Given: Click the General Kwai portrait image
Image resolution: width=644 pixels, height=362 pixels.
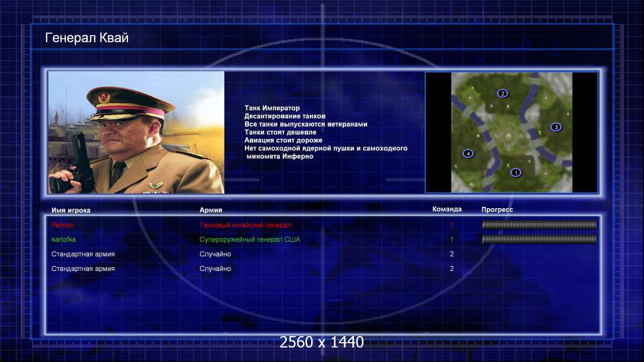Looking at the screenshot, I should (x=137, y=132).
